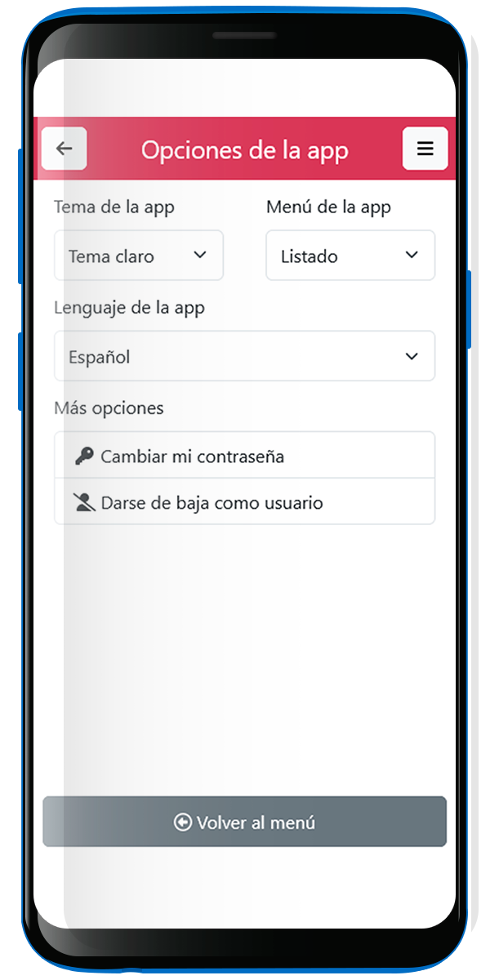Viewport: 490px width, 980px height.
Task: Click the chevron in Español selector
Action: point(412,356)
